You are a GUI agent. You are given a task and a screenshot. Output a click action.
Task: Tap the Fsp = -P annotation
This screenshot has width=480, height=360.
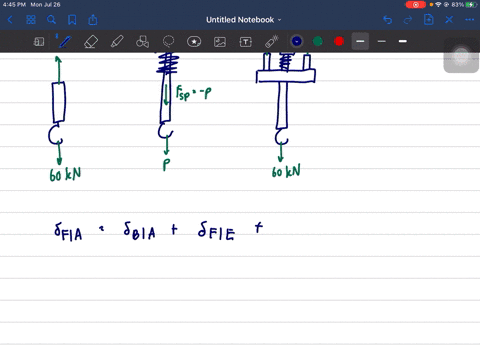193,92
